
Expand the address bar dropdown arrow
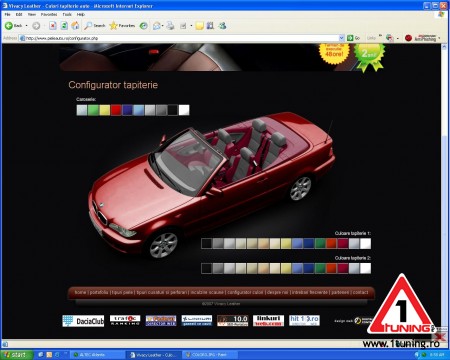pos(341,38)
